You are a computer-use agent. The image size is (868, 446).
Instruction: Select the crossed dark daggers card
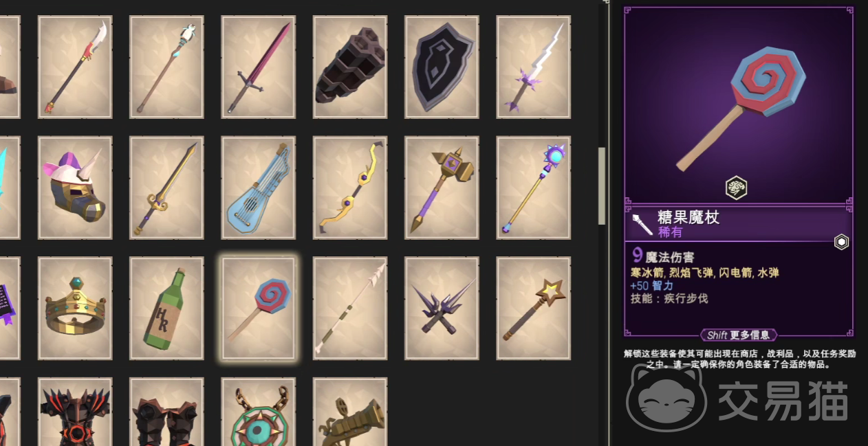point(442,308)
